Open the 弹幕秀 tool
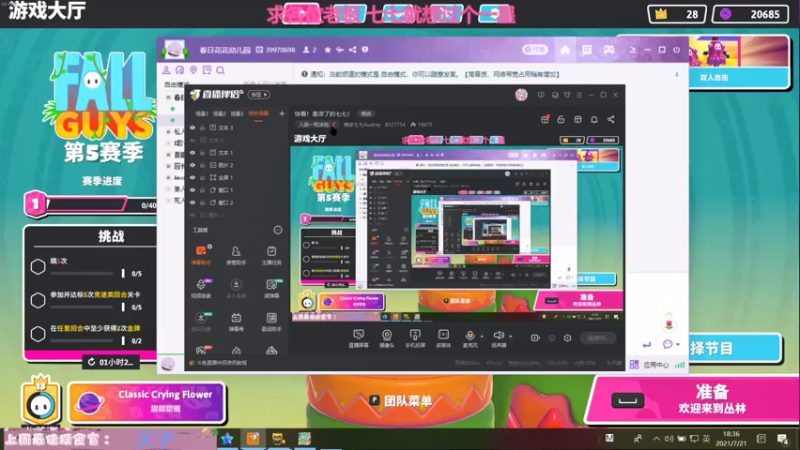 (236, 321)
